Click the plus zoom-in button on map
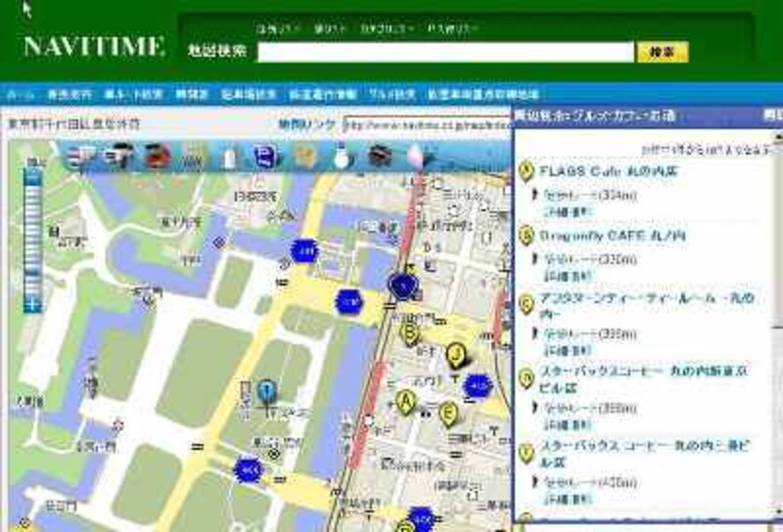Screen dimensions: 783x532 point(32,304)
